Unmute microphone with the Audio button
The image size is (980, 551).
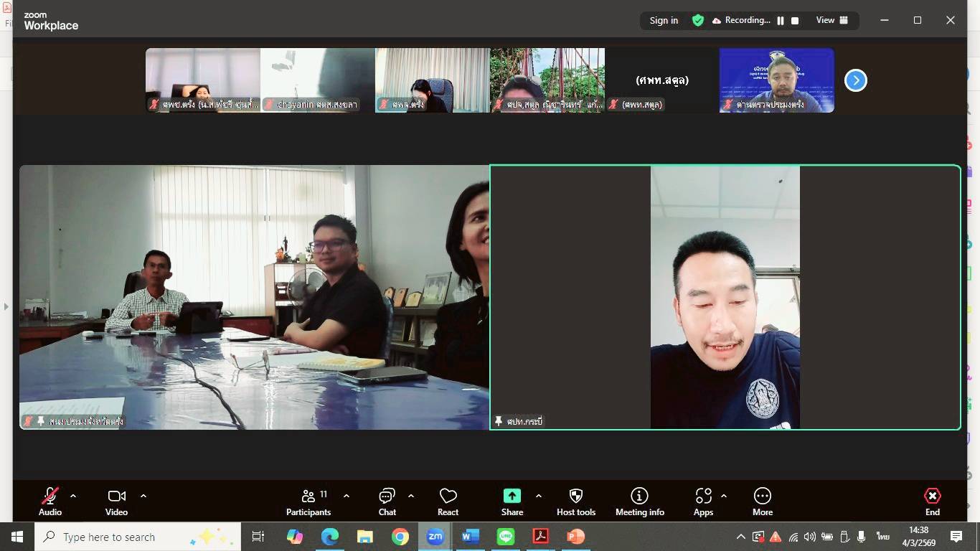pos(50,496)
